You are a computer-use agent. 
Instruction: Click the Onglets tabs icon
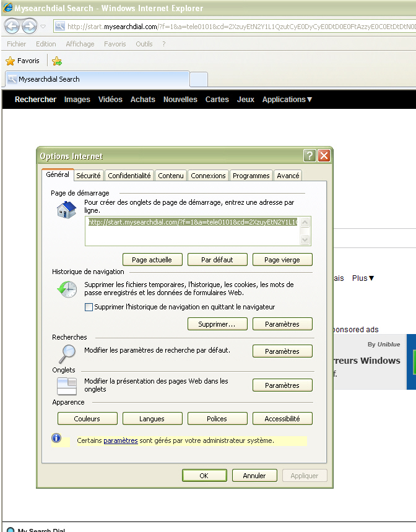click(67, 387)
